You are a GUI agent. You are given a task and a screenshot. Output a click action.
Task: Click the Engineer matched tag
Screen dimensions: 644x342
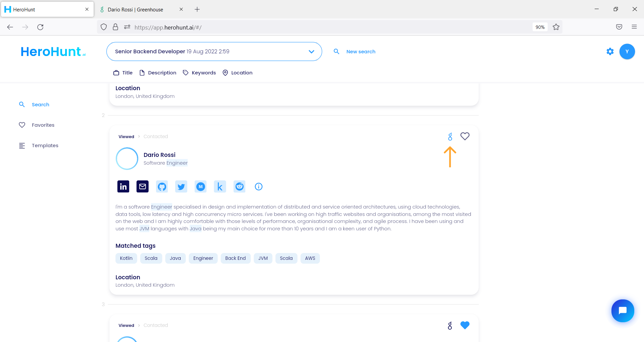tap(203, 258)
